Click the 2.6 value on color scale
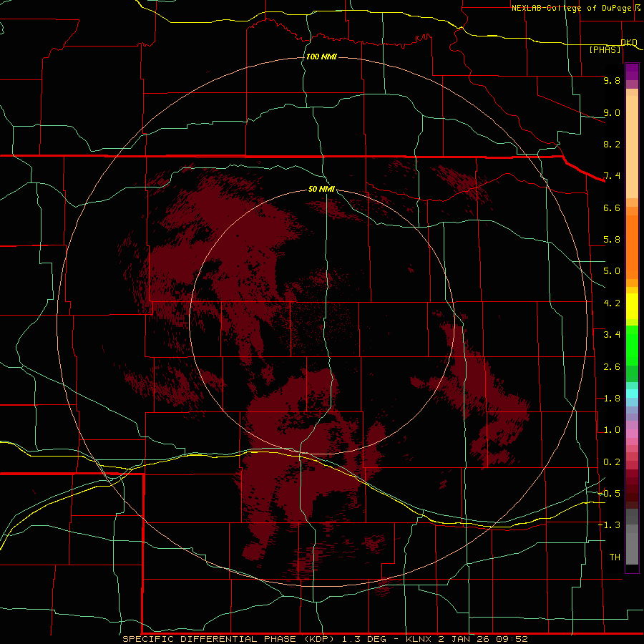Screen dimensions: 644x644 612,367
